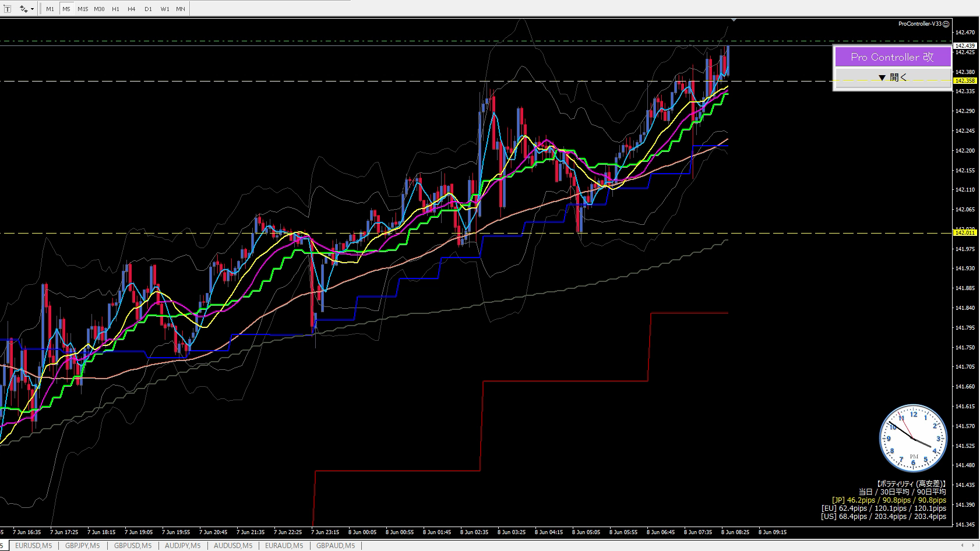Switch to the GBPAUD,M5 chart tab

pyautogui.click(x=335, y=546)
